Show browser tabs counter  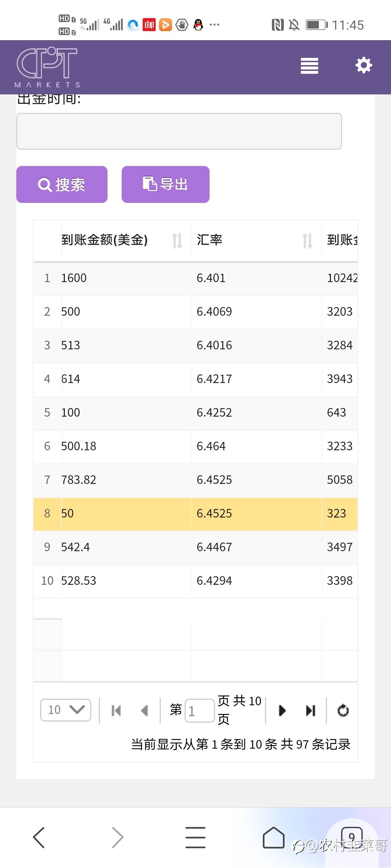click(351, 836)
